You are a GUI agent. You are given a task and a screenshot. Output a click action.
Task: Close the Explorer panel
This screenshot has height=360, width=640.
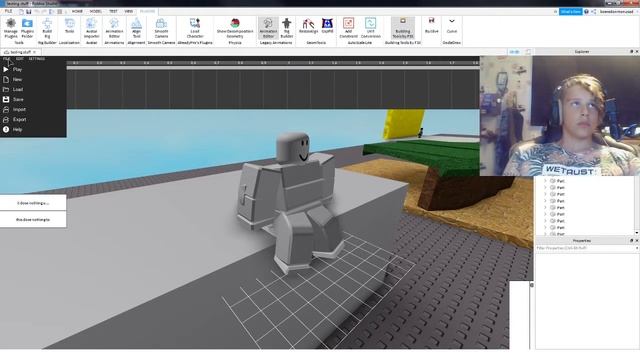[x=636, y=52]
